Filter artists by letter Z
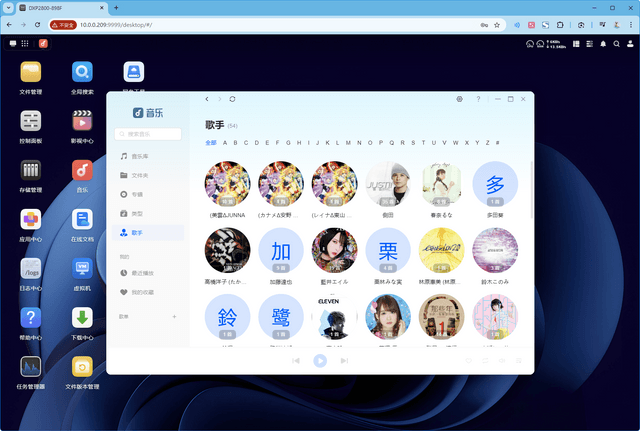Image resolution: width=640 pixels, height=431 pixels. [487, 143]
